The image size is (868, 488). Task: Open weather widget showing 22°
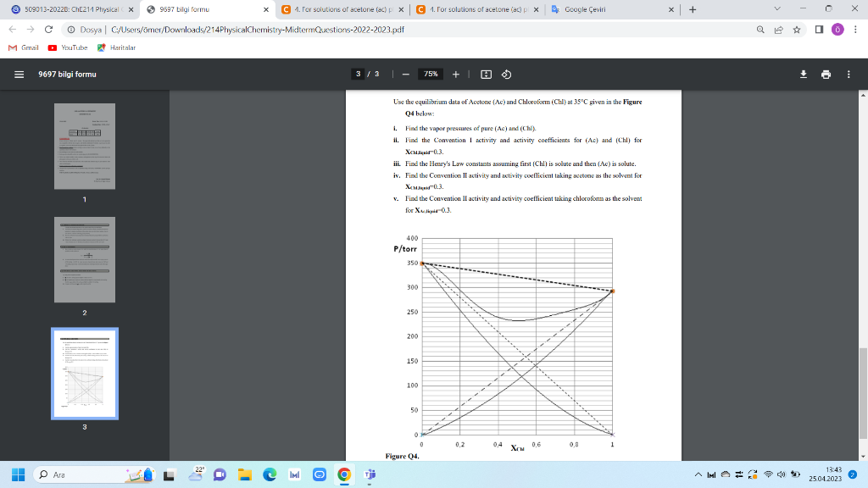197,474
